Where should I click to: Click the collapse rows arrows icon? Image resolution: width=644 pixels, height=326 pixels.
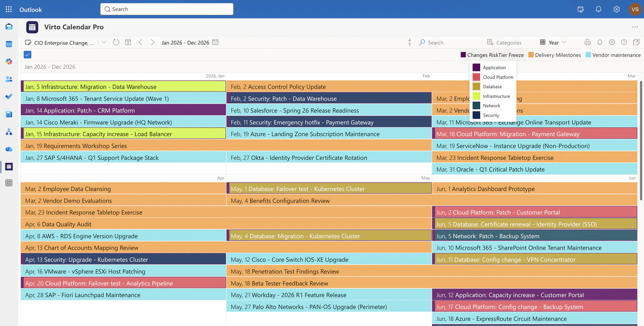[x=410, y=42]
